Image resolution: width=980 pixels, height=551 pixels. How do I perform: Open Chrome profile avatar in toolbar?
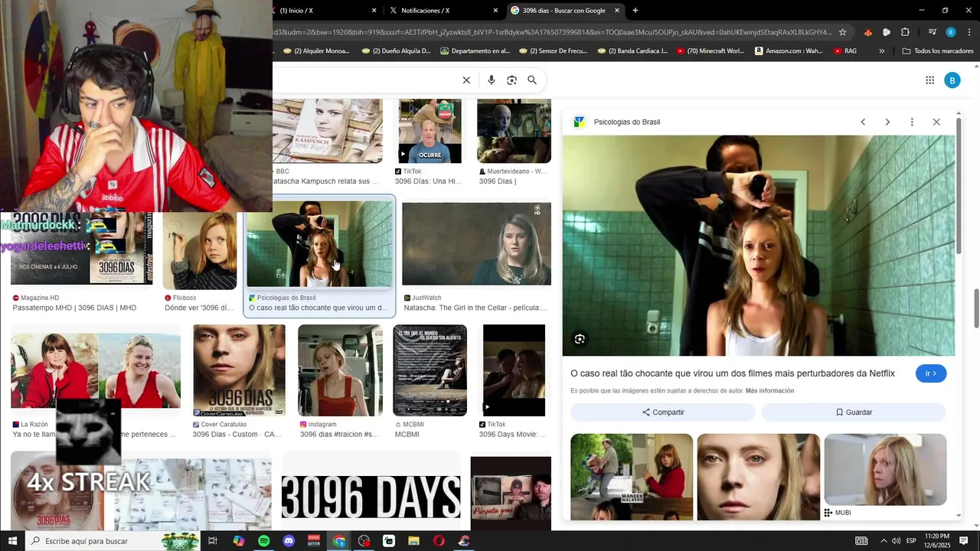[x=951, y=32]
